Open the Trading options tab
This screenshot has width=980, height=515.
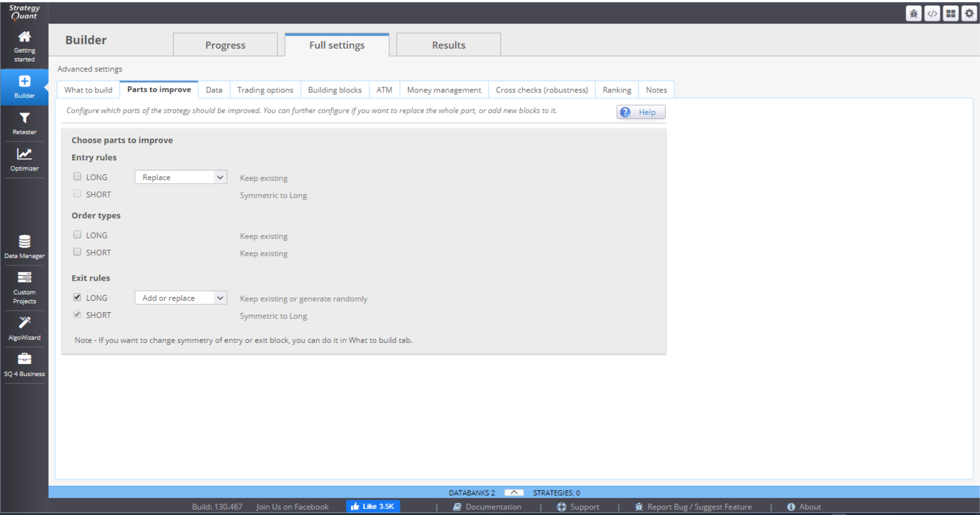(x=265, y=90)
